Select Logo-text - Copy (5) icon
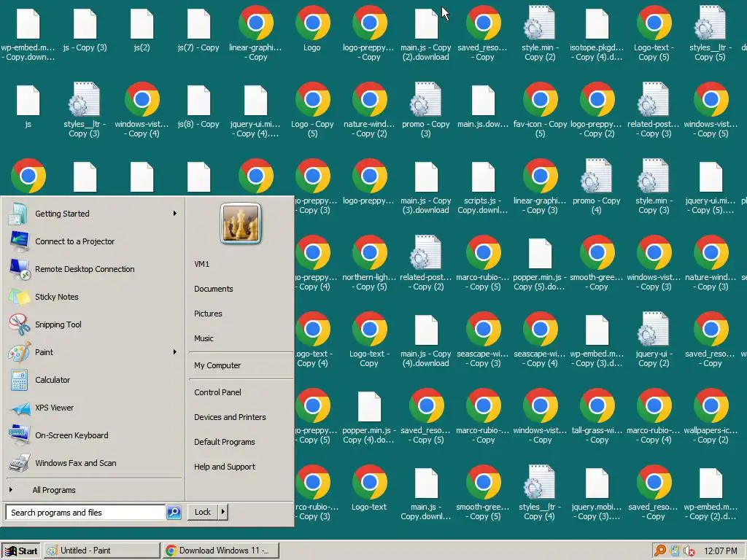Screen dimensions: 747x560 [x=654, y=34]
